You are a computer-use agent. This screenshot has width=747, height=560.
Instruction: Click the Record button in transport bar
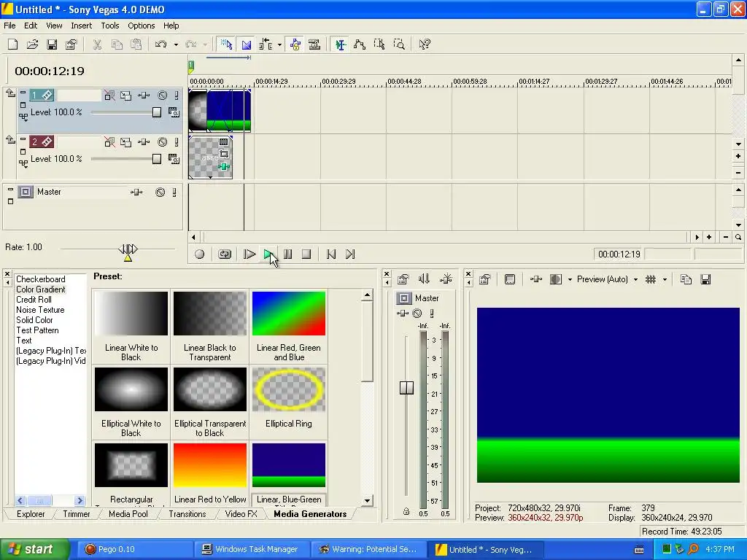(x=199, y=254)
